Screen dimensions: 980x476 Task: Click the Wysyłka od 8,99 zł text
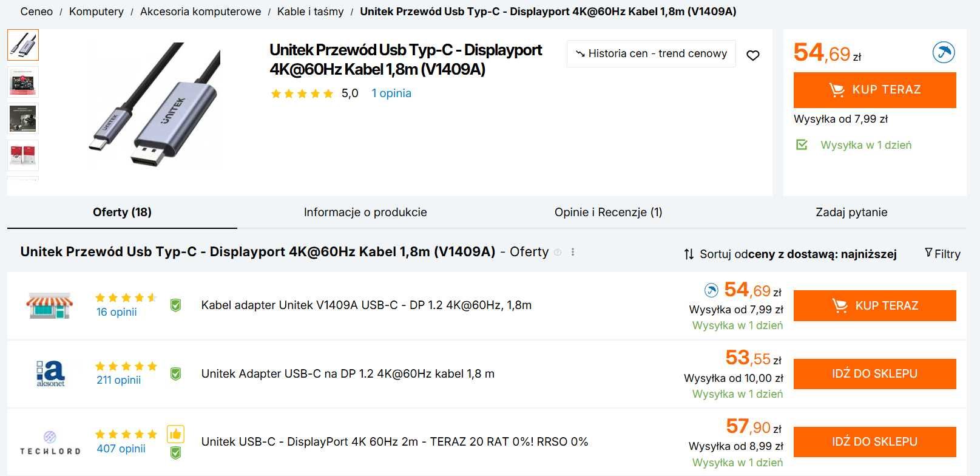tap(736, 446)
